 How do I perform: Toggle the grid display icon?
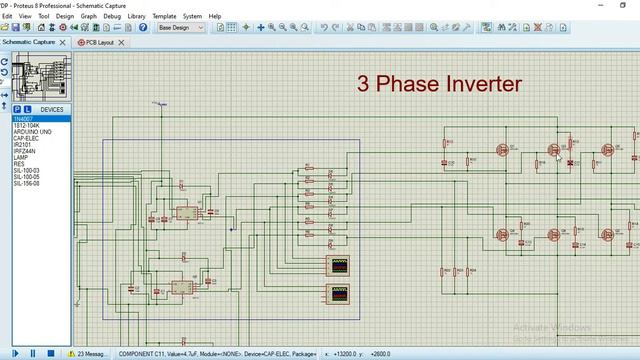click(x=231, y=27)
